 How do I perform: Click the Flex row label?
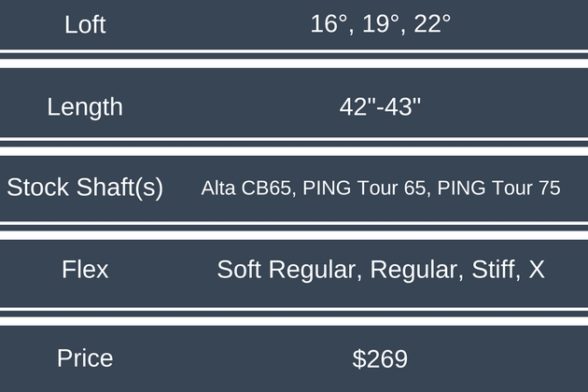click(85, 270)
